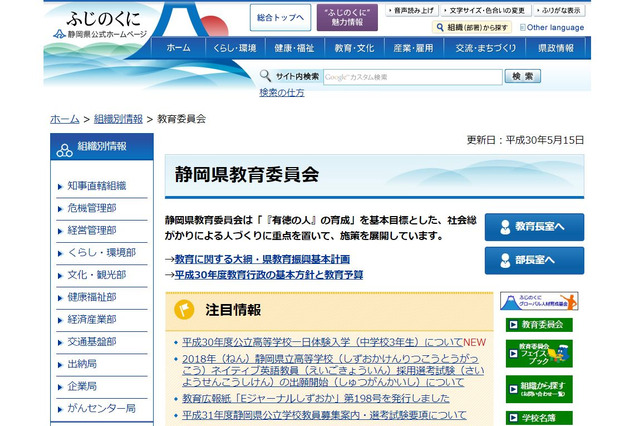Image resolution: width=640 pixels, height=426 pixels.
Task: Click the 組織別情報 breadcrumb link
Action: pos(118,119)
